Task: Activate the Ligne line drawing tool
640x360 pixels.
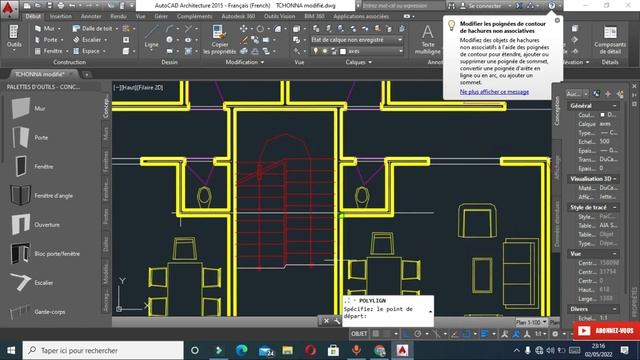Action: [x=151, y=37]
